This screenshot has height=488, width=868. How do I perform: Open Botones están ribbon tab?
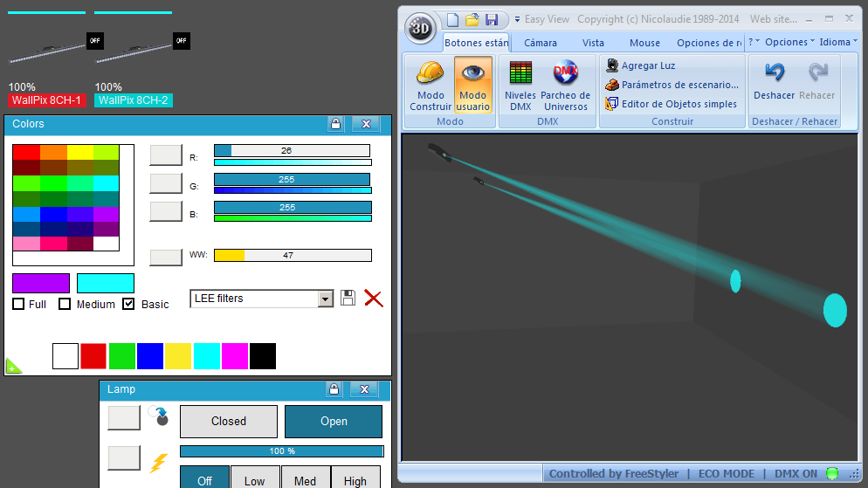pyautogui.click(x=476, y=43)
